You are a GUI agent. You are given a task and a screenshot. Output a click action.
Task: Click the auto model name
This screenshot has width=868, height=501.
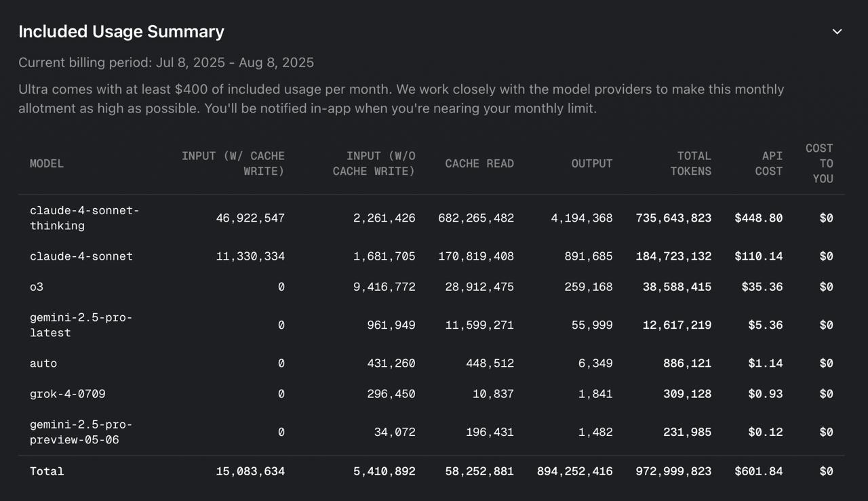pos(43,363)
